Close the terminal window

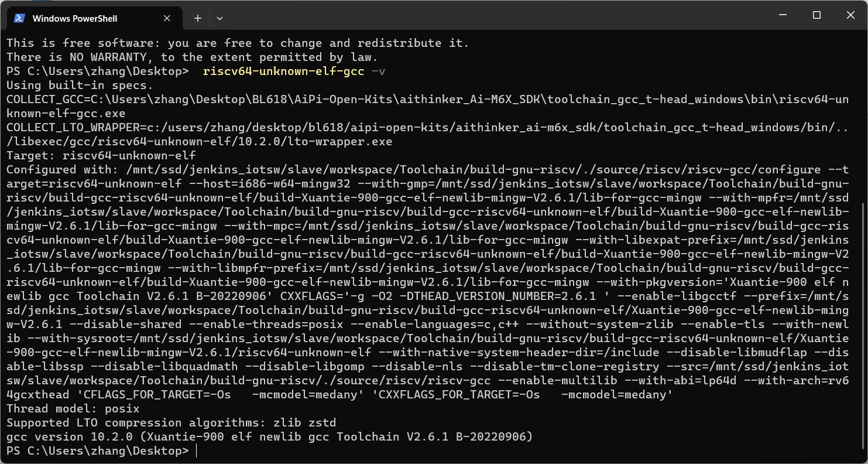[850, 15]
